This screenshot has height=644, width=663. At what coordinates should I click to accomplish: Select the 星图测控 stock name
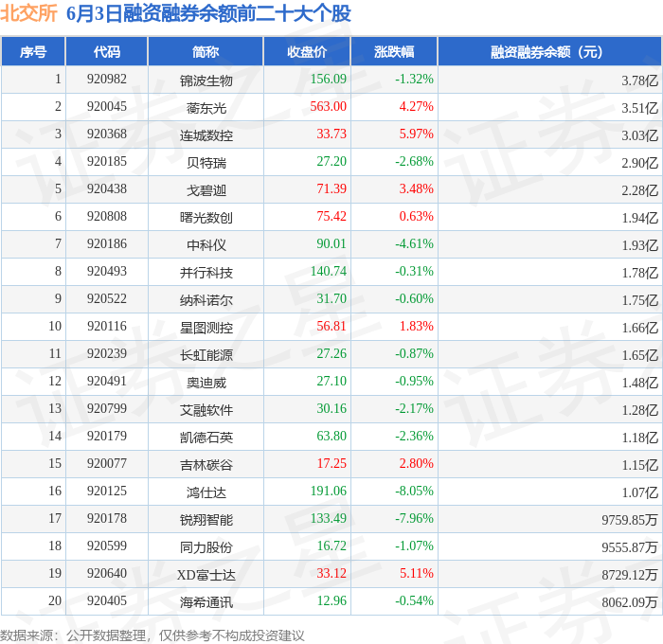tap(206, 328)
